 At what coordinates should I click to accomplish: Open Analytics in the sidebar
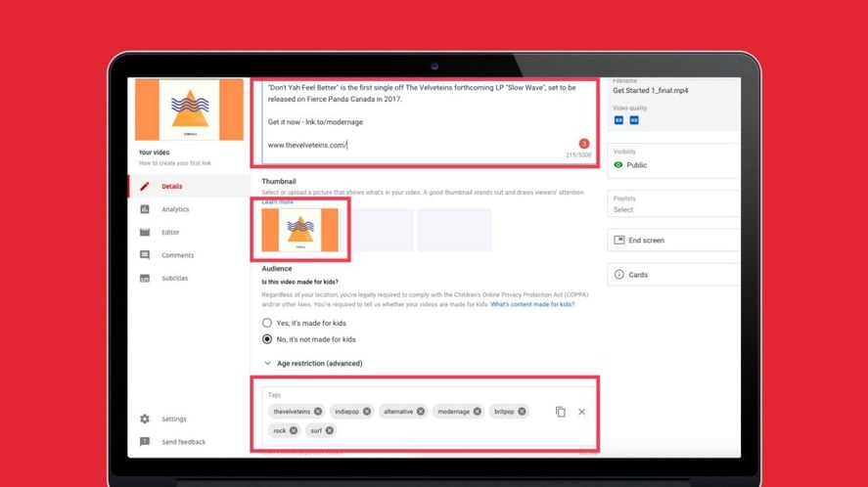189,209
